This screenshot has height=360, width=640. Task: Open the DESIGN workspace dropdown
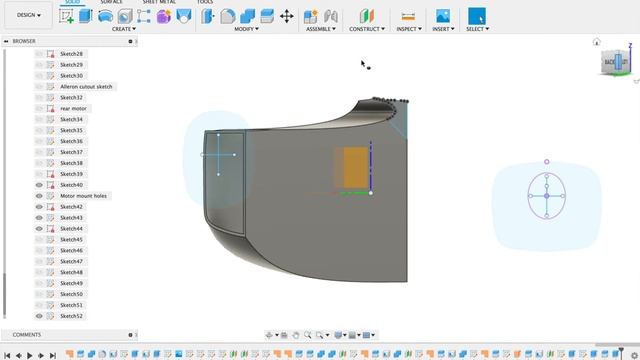29,15
